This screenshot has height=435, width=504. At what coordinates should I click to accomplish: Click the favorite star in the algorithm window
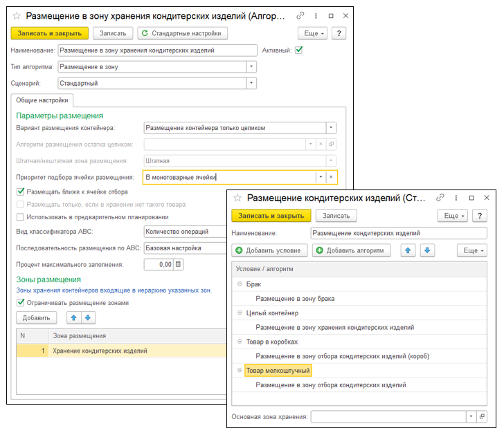pos(17,16)
